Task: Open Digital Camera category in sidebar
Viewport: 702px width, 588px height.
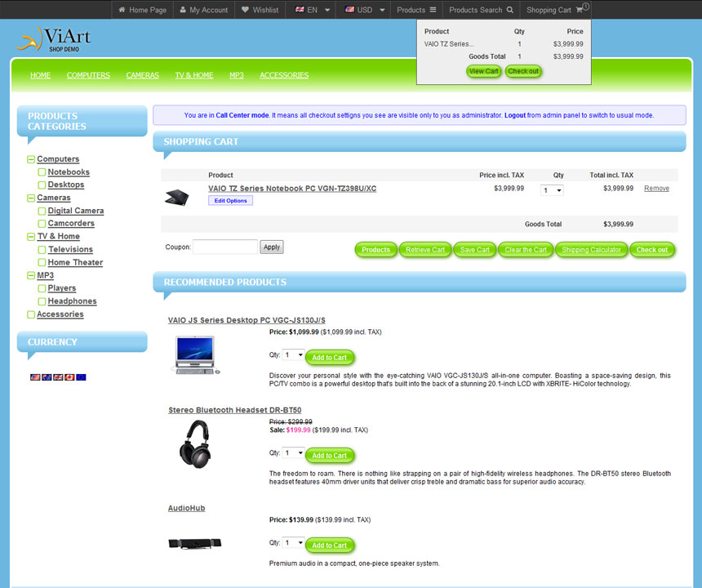Action: (76, 211)
